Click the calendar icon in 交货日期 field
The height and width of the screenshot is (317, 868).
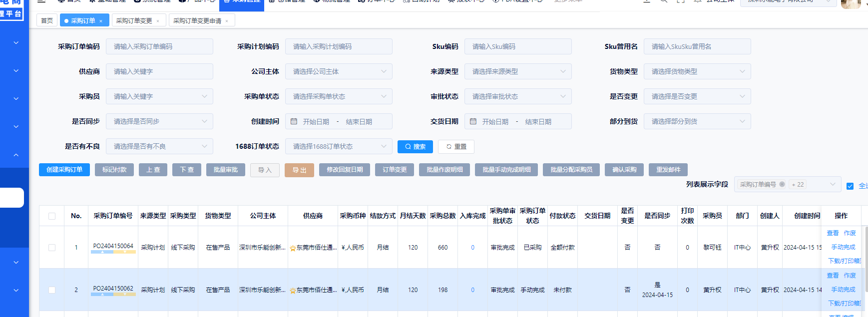[x=473, y=121]
